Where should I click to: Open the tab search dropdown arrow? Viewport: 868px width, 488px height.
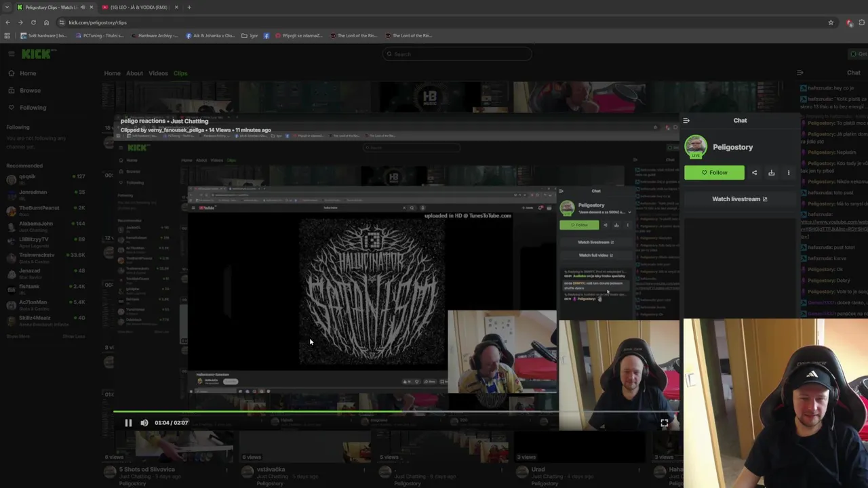(x=7, y=7)
